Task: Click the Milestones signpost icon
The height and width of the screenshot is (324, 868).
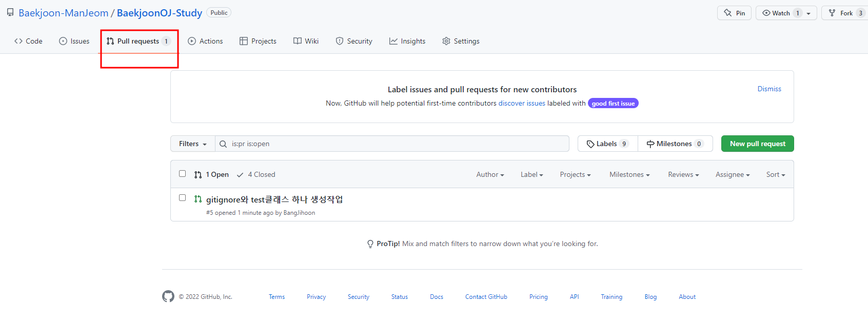Action: 650,144
